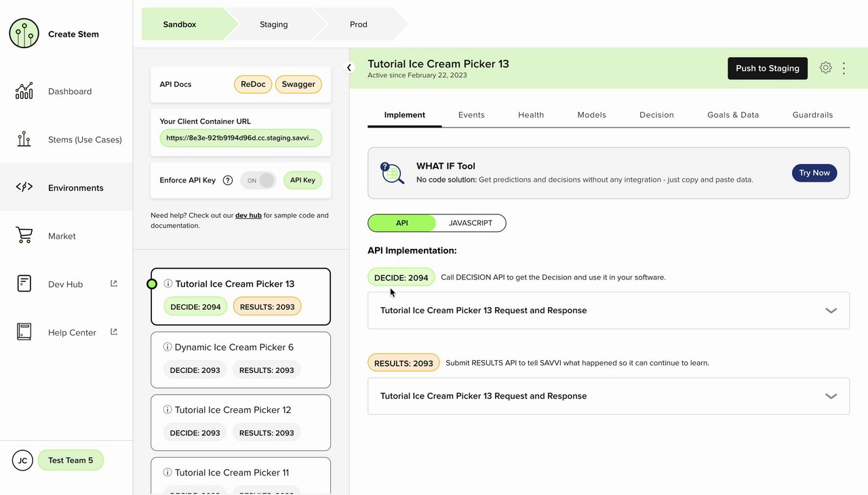Screen dimensions: 868x495
Task: Click the Market shopping cart icon
Action: click(x=24, y=236)
